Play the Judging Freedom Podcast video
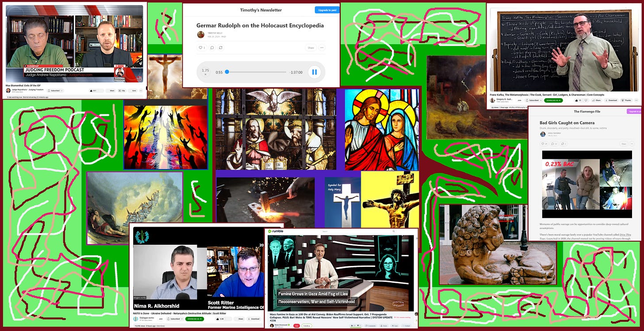644x331 pixels. 74,43
